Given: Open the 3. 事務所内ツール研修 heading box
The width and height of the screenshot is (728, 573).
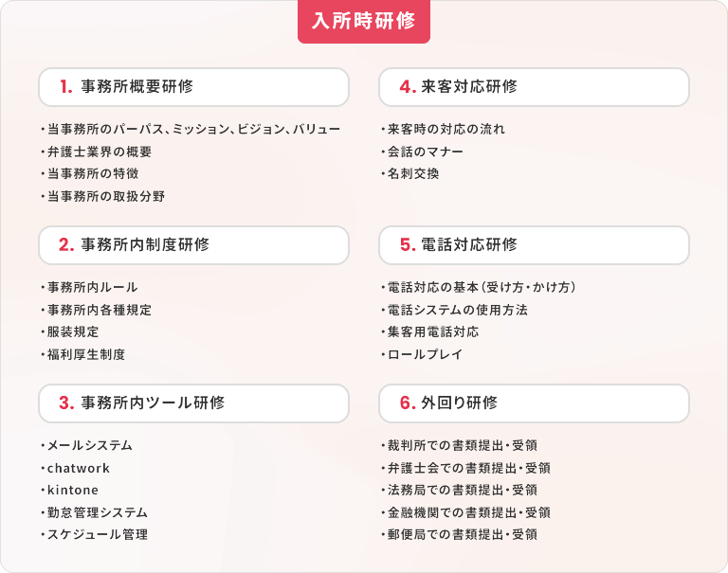Looking at the screenshot, I should click(193, 403).
